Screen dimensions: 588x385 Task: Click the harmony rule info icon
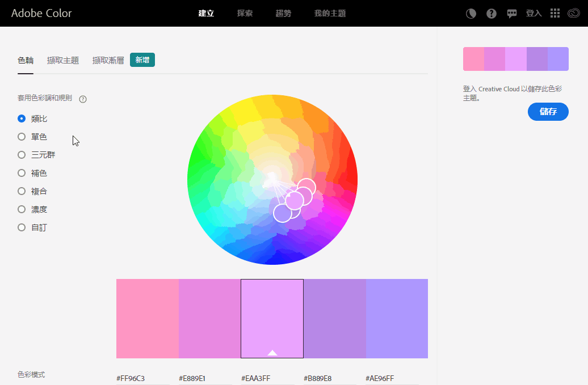[83, 99]
